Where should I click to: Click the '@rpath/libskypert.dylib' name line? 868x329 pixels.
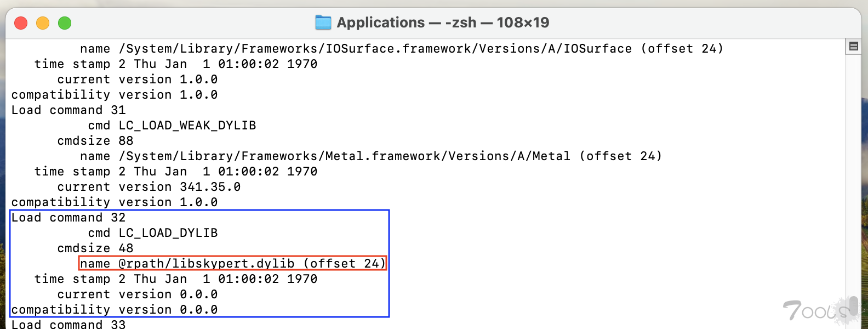pyautogui.click(x=233, y=264)
